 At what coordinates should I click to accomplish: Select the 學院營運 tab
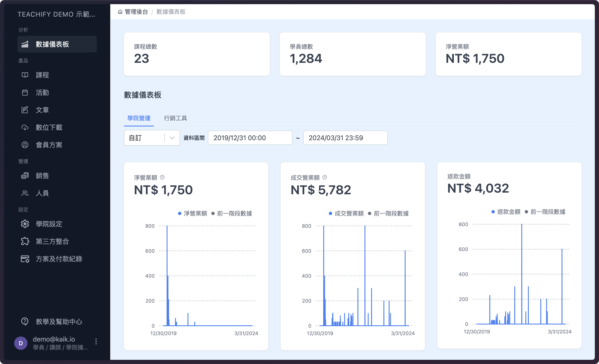(x=139, y=118)
